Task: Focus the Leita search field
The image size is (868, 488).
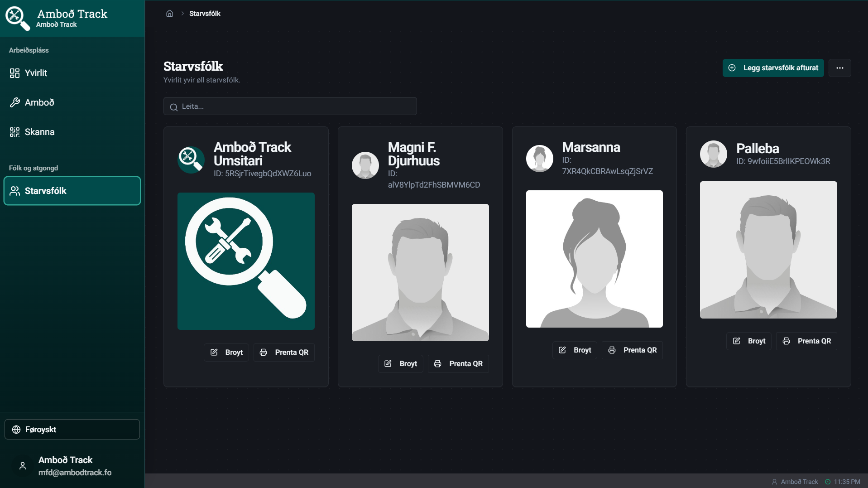Action: (x=290, y=106)
